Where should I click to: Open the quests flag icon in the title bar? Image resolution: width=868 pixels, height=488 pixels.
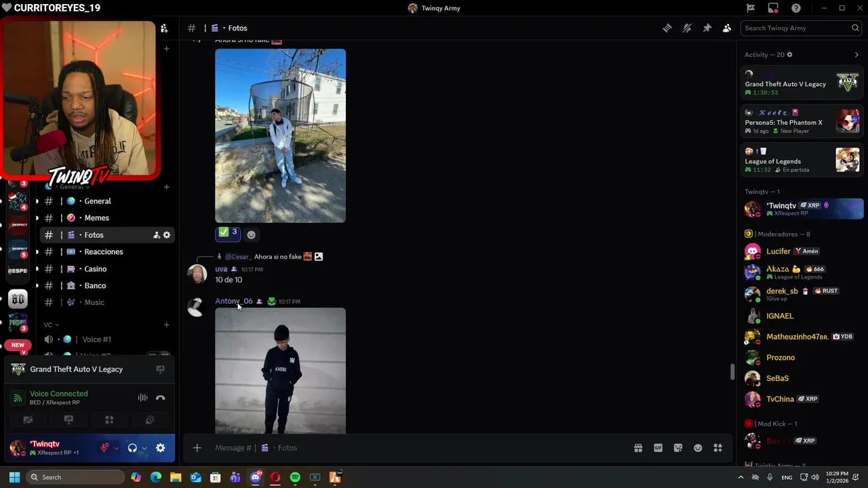[751, 8]
